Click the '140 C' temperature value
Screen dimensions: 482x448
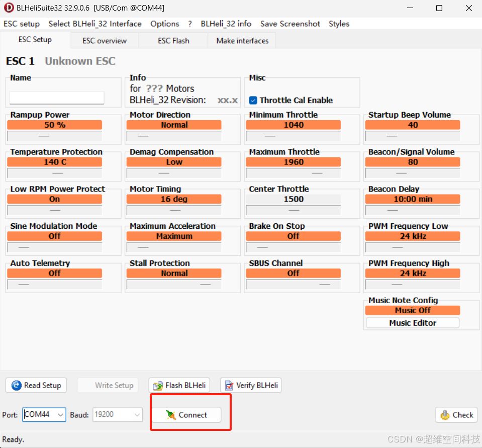pos(55,162)
